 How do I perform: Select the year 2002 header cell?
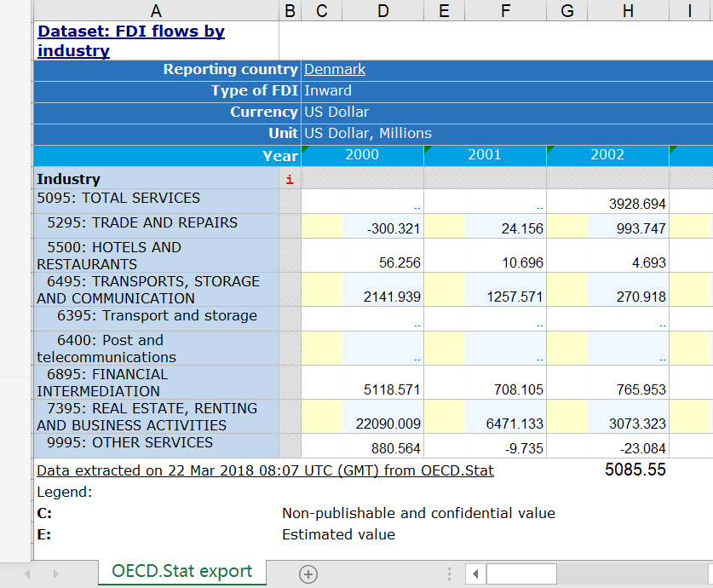pos(607,155)
